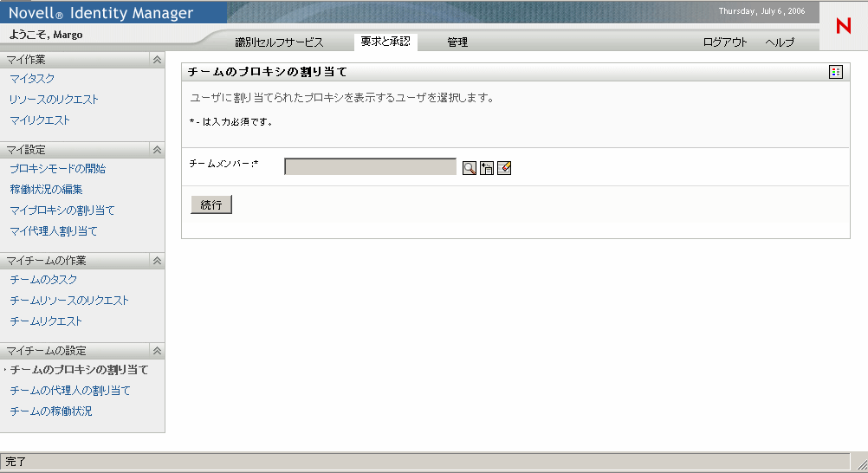Screen dimensions: 868x473
Task: Open チームの代理人の割り当て link
Action: 70,391
